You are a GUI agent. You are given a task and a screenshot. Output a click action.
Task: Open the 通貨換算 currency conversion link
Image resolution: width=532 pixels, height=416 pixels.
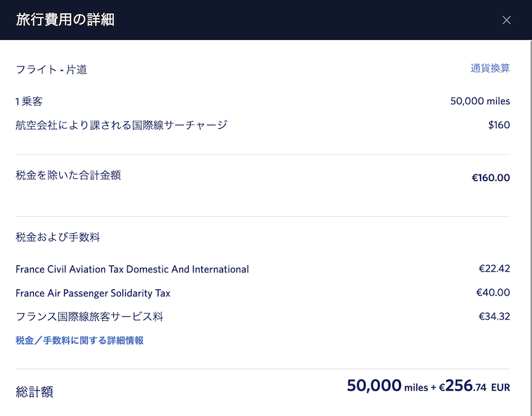click(490, 68)
